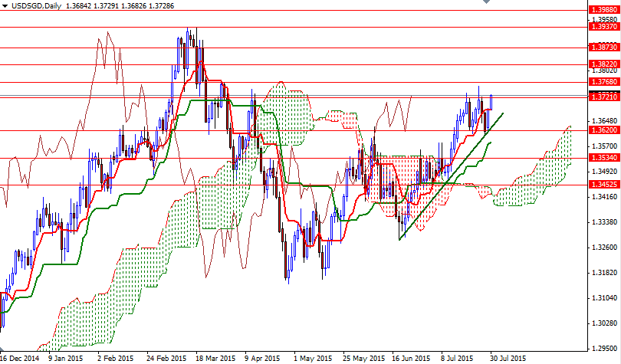
Task: Click the 1.34160 price scale value
Action: click(605, 197)
